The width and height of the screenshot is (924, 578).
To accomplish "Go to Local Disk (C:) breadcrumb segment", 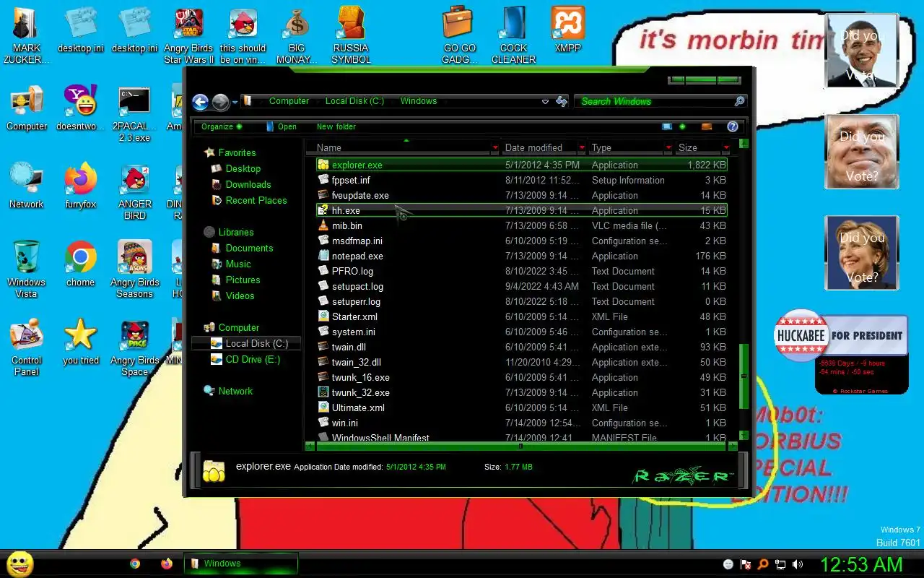I will (354, 101).
